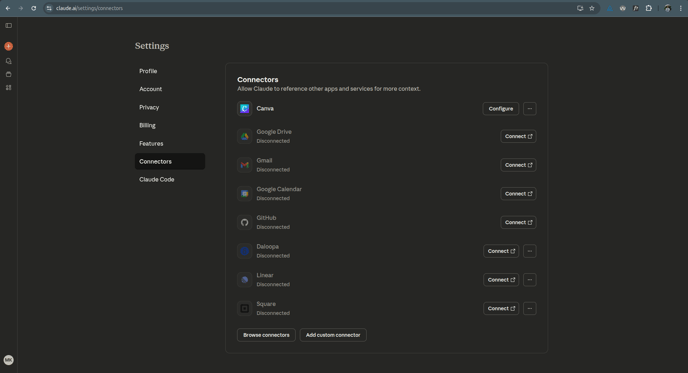Open more options for Canva
This screenshot has height=373, width=688.
click(x=530, y=109)
